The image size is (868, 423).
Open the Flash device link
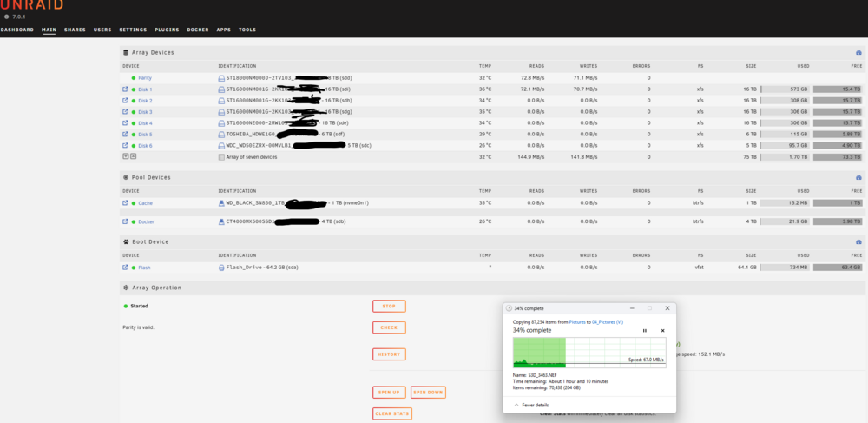point(144,268)
